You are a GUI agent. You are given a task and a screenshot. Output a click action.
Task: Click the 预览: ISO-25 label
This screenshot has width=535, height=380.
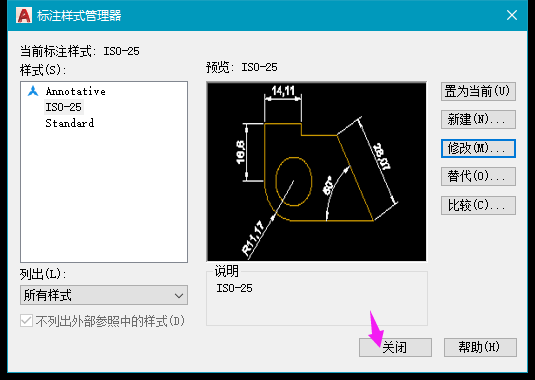coord(242,67)
